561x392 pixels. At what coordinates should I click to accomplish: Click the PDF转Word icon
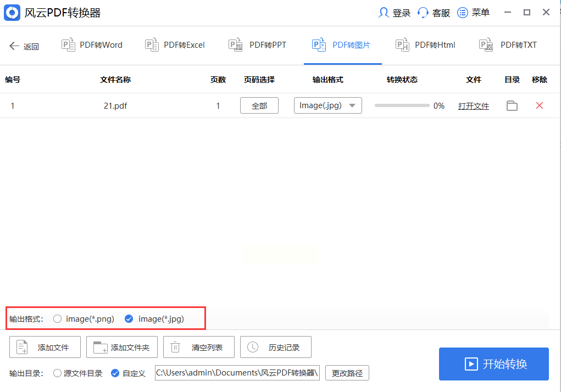pyautogui.click(x=68, y=45)
